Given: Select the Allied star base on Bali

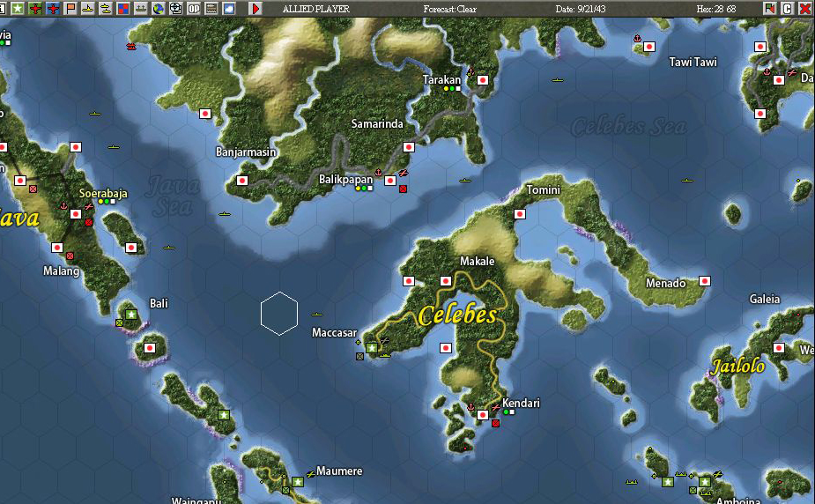Looking at the screenshot, I should tap(131, 315).
